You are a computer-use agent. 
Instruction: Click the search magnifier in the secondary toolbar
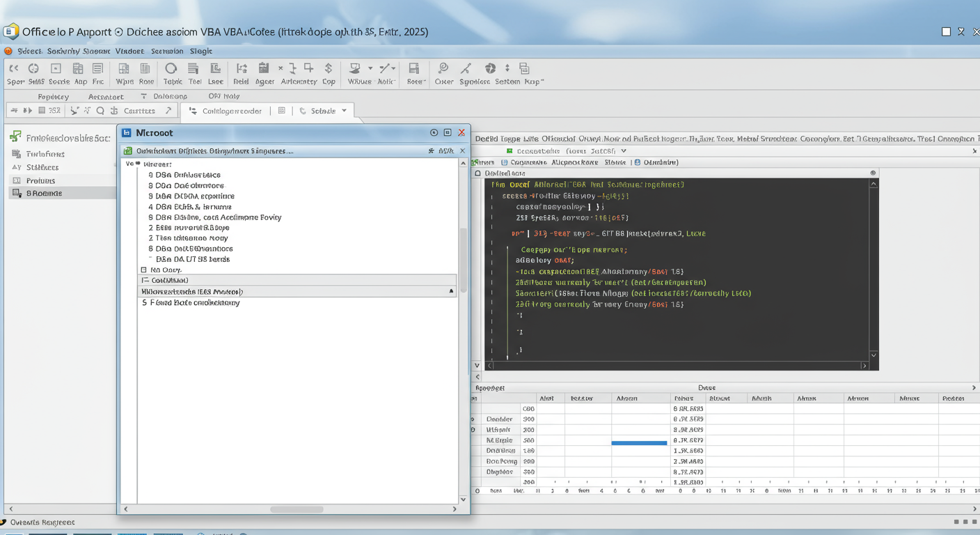[100, 111]
